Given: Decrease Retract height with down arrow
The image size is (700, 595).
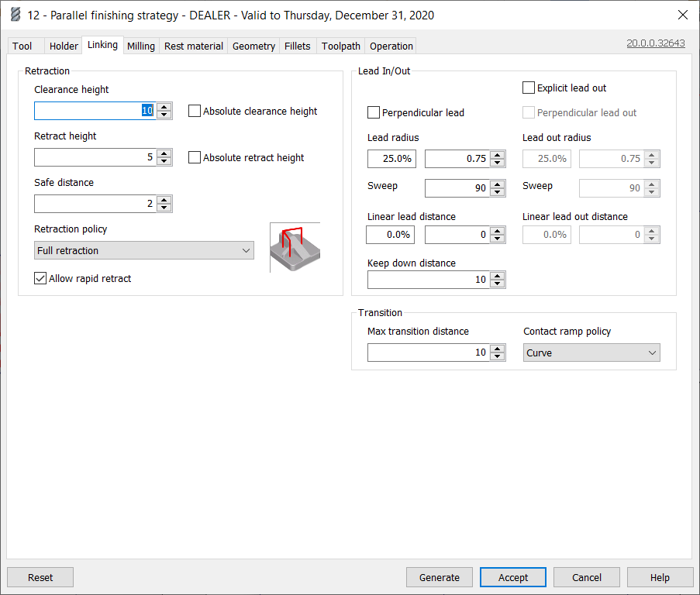Looking at the screenshot, I should (164, 161).
